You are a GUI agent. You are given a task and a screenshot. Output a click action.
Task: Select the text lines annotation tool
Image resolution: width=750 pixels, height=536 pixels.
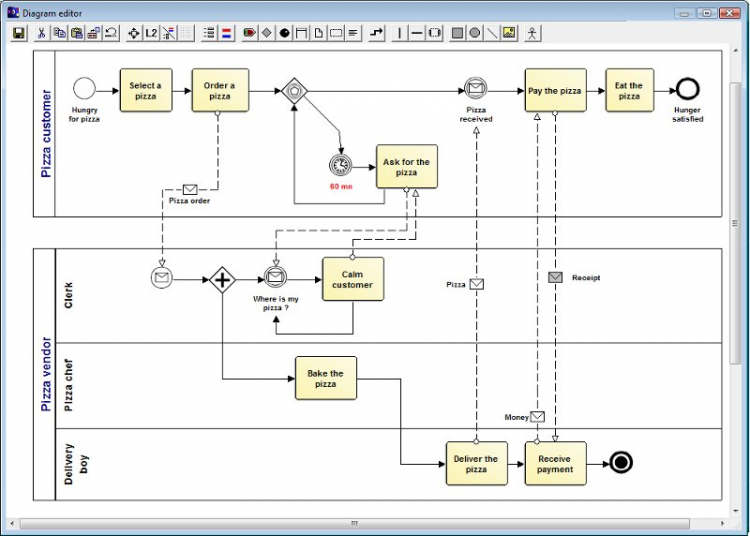(353, 33)
